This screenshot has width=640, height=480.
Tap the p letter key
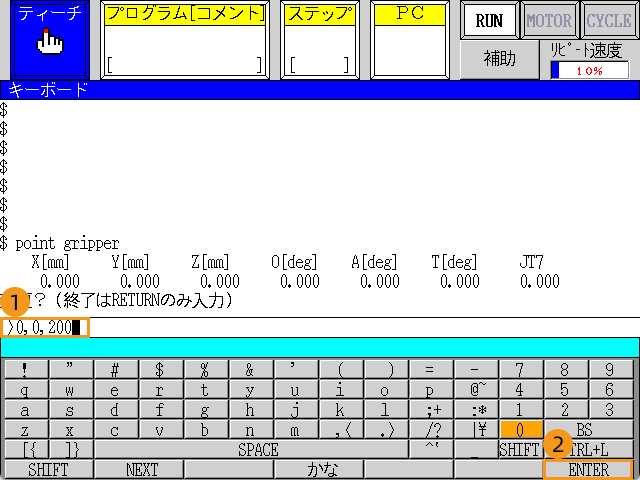pyautogui.click(x=431, y=390)
